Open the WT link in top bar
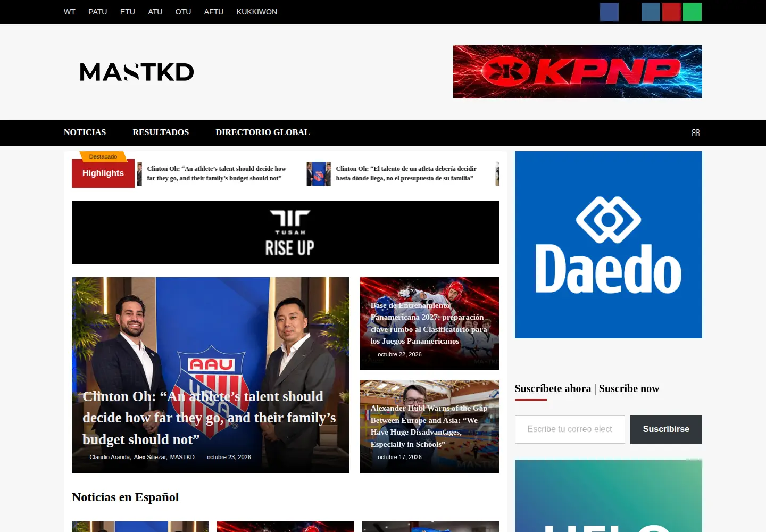Screen dimensions: 766x532 (70, 12)
